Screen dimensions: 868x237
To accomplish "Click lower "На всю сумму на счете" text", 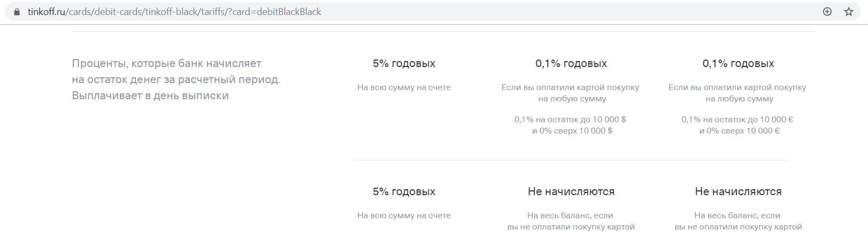I will 404,216.
